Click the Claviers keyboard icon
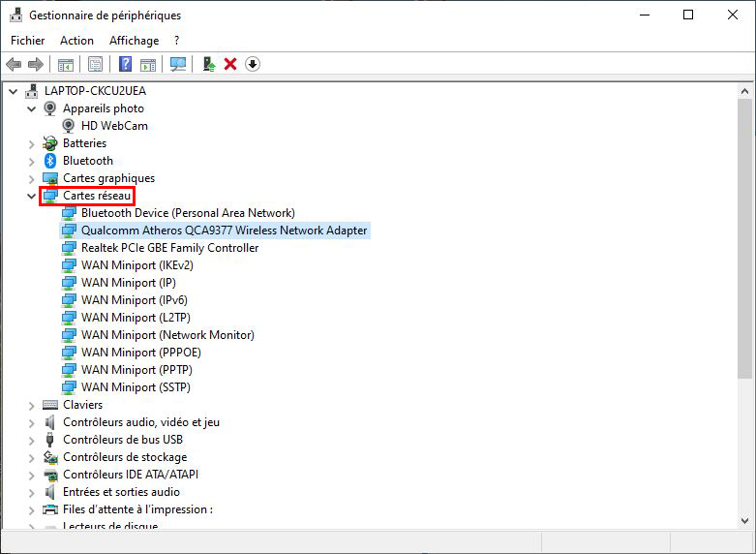 point(50,405)
